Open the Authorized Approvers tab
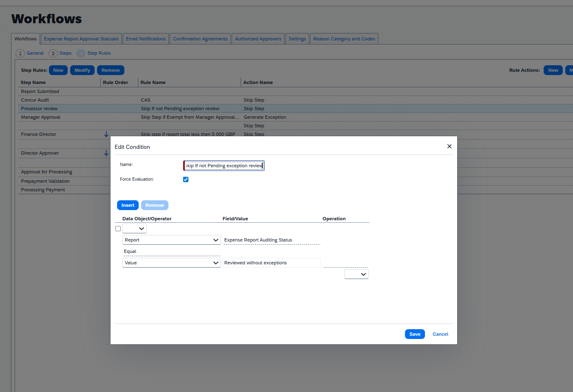 coord(258,39)
